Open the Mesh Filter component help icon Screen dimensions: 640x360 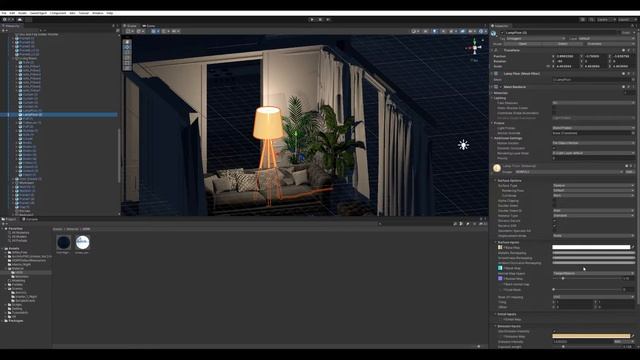[624, 73]
